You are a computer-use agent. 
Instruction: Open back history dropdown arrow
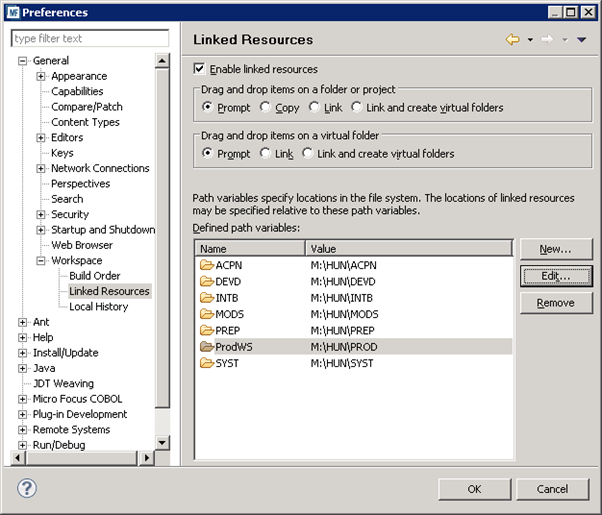[x=529, y=41]
